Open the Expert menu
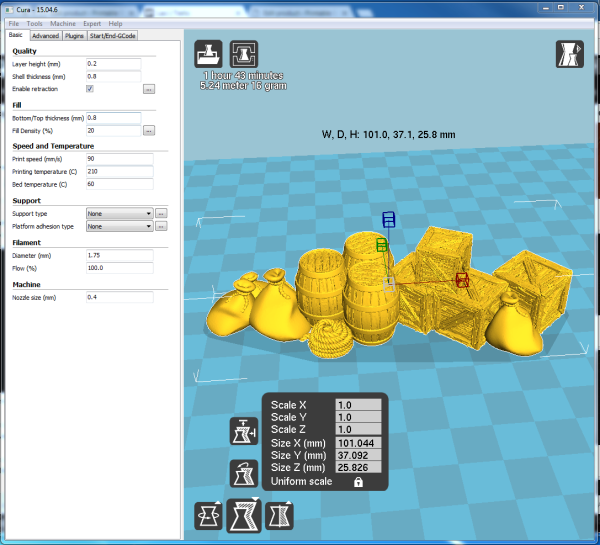The width and height of the screenshot is (600, 545). [91, 22]
